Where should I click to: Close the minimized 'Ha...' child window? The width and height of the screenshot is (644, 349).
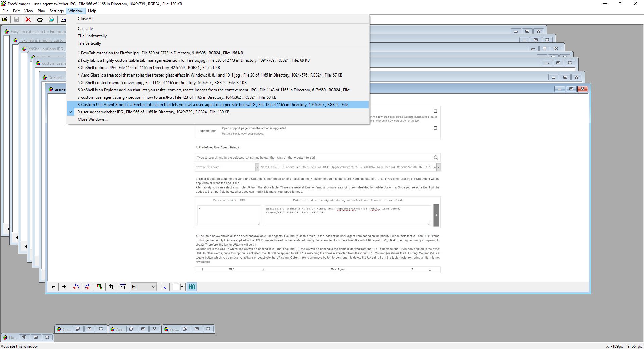47,337
